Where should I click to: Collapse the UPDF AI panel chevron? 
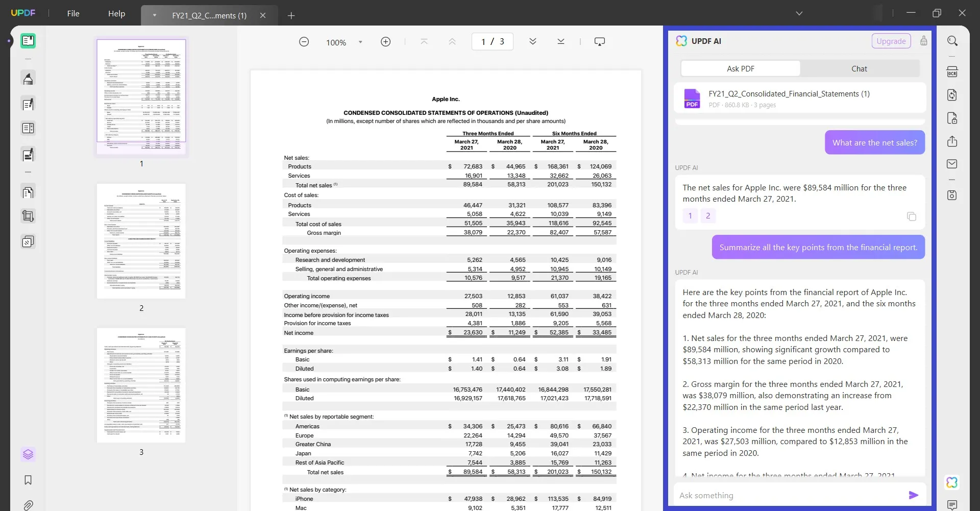click(x=924, y=41)
